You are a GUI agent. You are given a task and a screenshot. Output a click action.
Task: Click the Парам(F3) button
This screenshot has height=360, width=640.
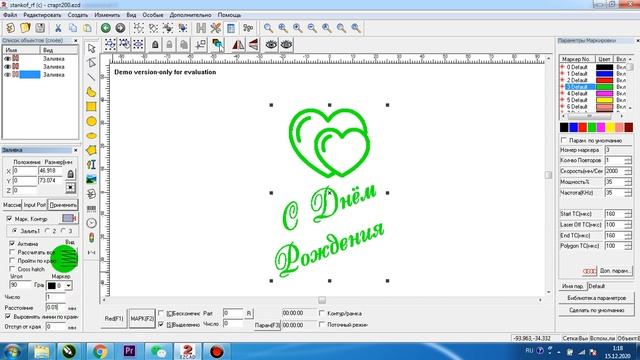[x=267, y=325]
